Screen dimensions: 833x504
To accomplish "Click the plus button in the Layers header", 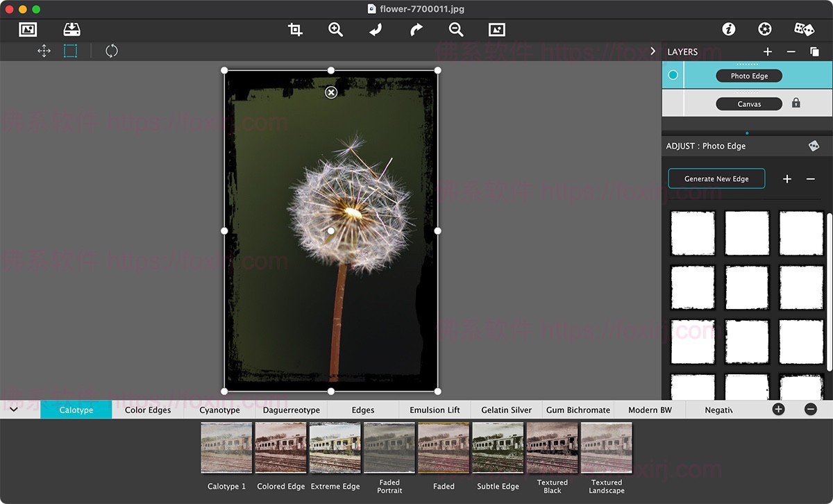I will pyautogui.click(x=767, y=51).
